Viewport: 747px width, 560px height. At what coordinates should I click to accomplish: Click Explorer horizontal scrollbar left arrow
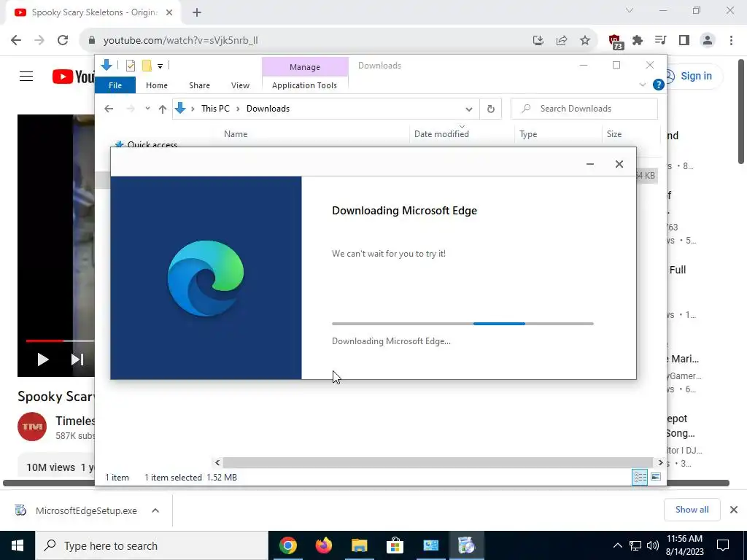click(x=217, y=462)
